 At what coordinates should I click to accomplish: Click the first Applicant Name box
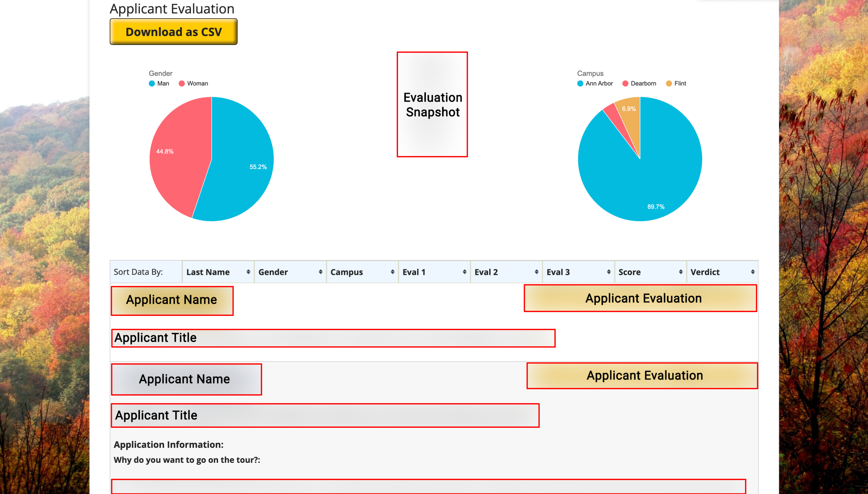click(172, 301)
